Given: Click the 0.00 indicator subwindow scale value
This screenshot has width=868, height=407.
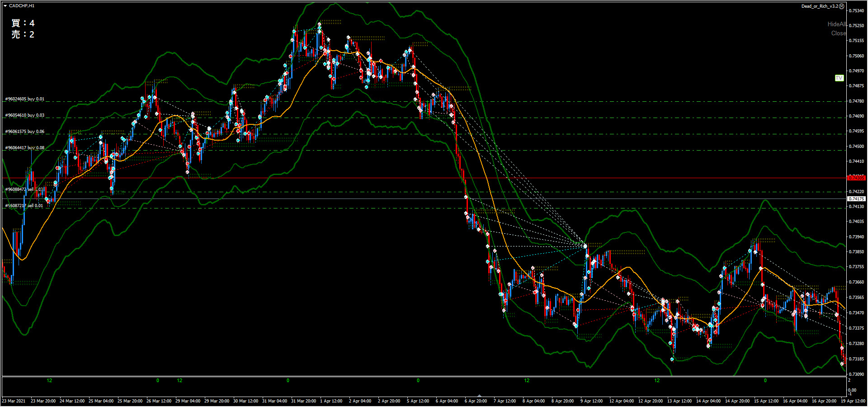Looking at the screenshot, I should click(x=852, y=390).
